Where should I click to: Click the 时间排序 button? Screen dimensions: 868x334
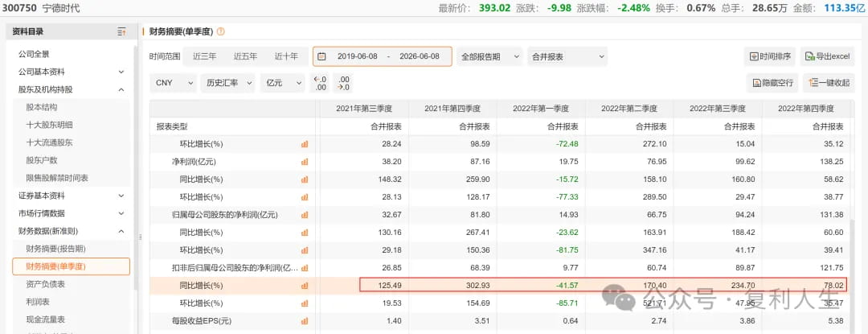click(770, 56)
